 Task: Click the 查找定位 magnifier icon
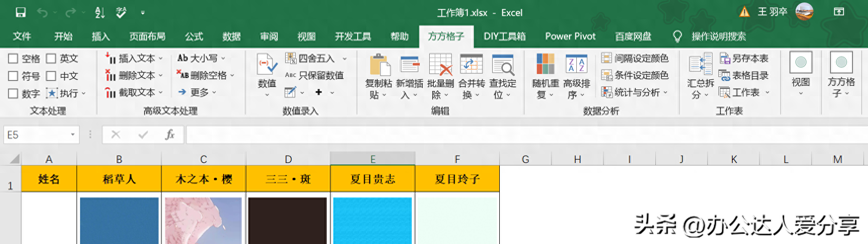(x=502, y=65)
